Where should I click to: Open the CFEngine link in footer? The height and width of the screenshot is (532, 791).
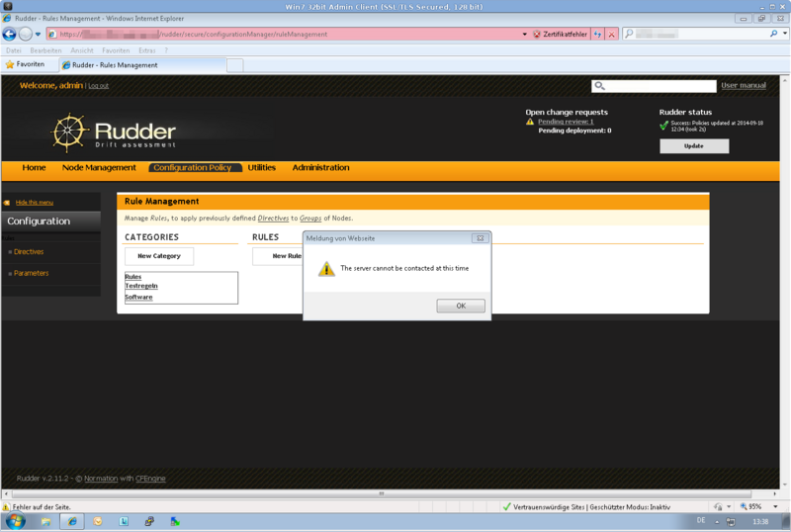[x=150, y=479]
